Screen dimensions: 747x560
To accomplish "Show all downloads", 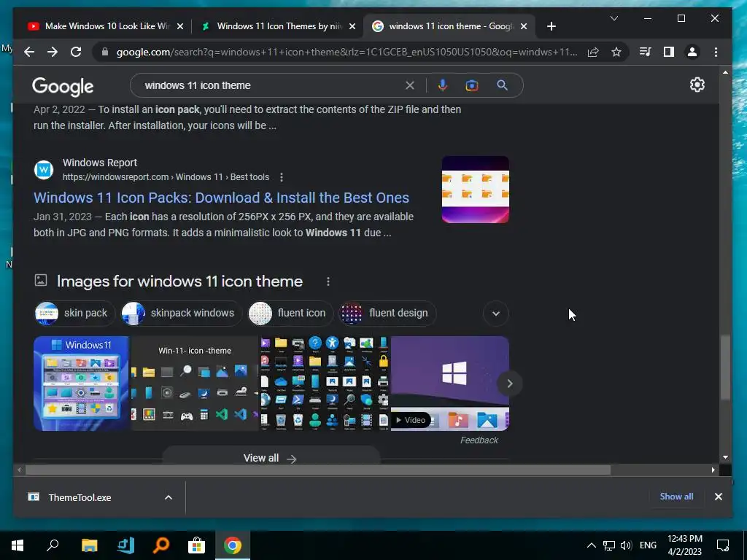I will [x=676, y=497].
